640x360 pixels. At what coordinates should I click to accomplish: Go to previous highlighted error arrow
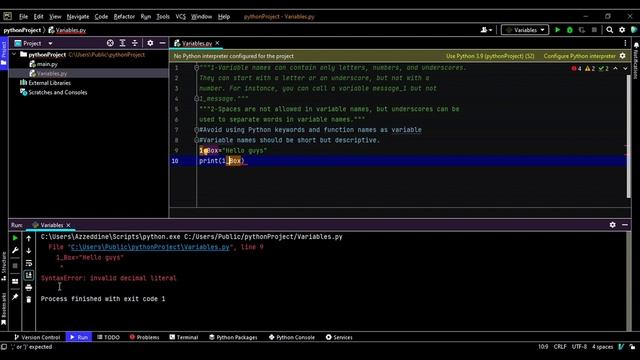click(616, 69)
